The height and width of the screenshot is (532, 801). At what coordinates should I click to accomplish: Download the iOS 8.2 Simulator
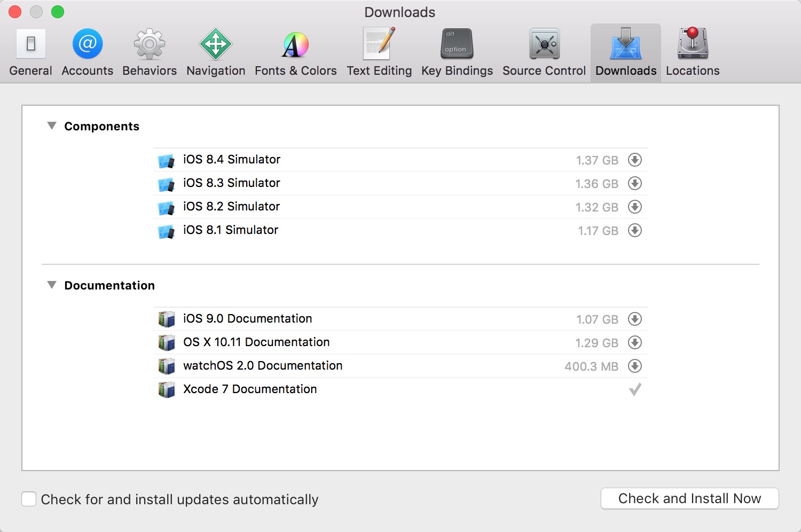(635, 207)
